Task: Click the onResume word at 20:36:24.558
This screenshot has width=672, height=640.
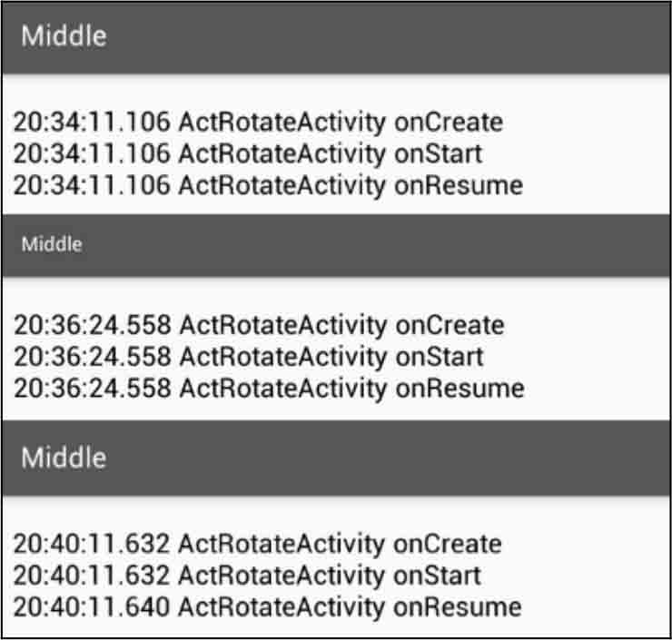Action: (x=459, y=388)
